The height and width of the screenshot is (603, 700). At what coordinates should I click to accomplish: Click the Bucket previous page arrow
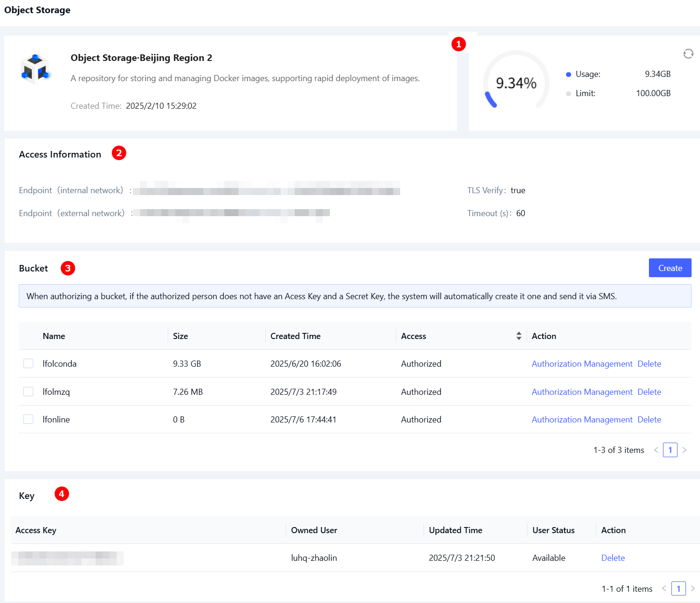pos(656,450)
